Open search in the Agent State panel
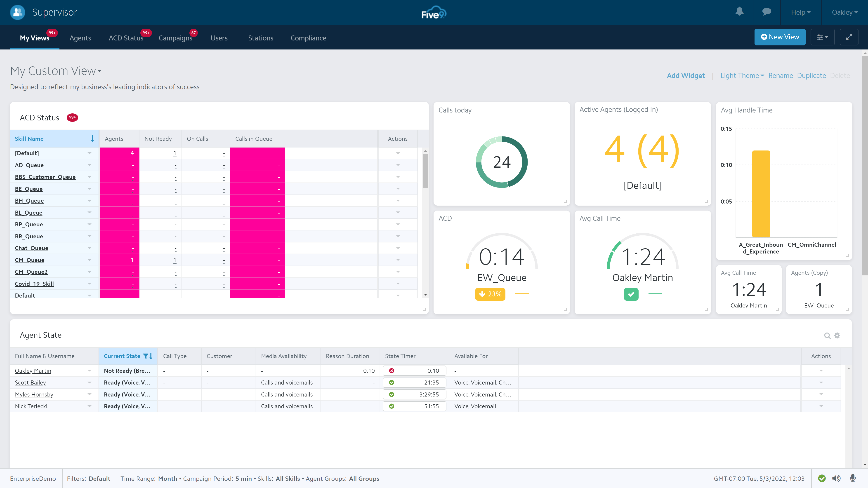Screen dimensions: 868x488 828,335
